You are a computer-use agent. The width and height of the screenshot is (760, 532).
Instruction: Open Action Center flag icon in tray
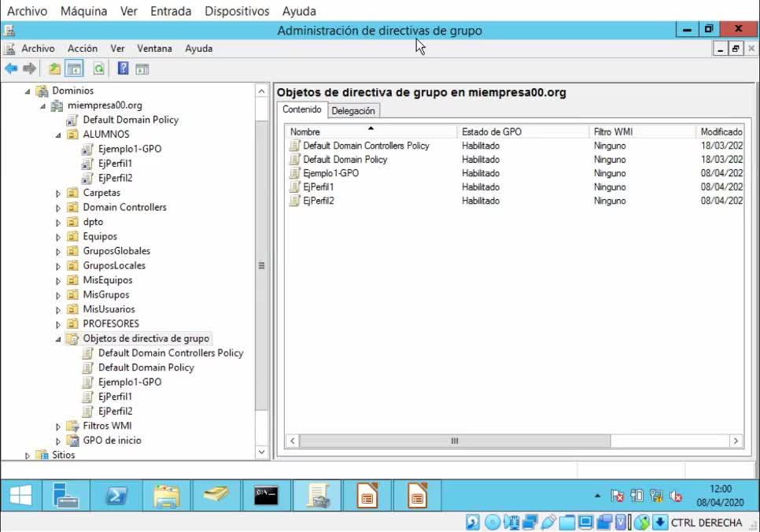click(x=617, y=496)
